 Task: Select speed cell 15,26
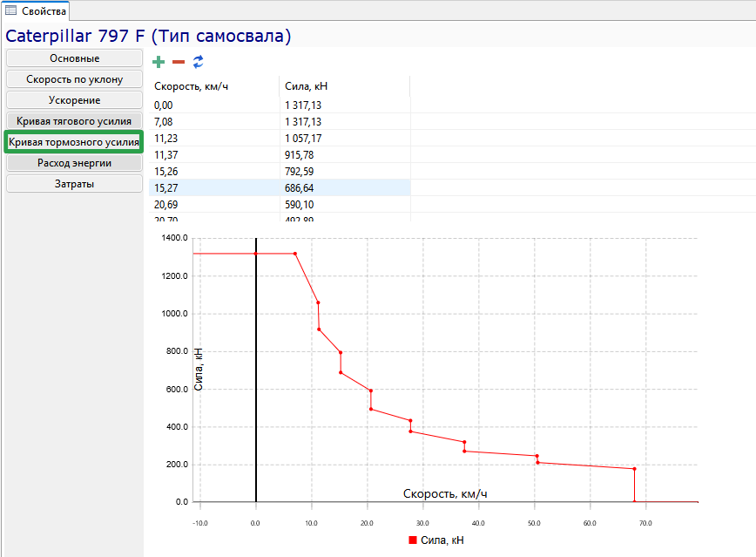214,172
